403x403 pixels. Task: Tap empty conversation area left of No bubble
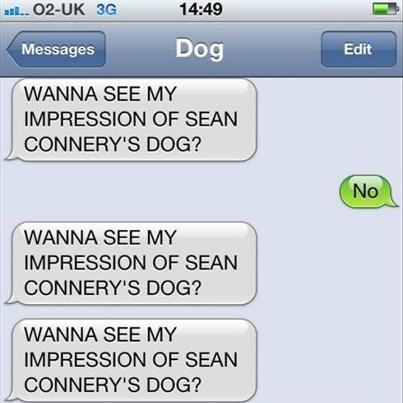[167, 192]
